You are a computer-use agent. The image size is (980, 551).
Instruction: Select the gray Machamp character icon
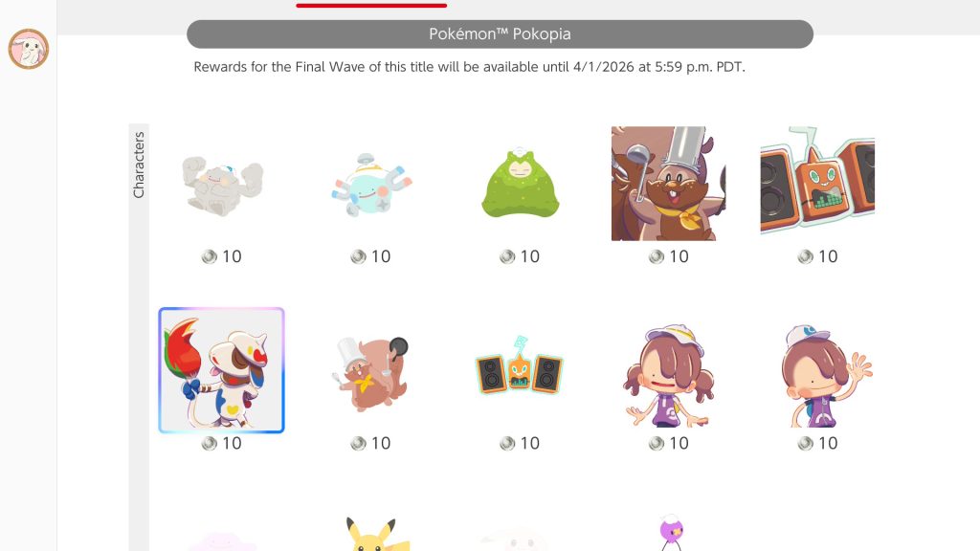coord(222,186)
